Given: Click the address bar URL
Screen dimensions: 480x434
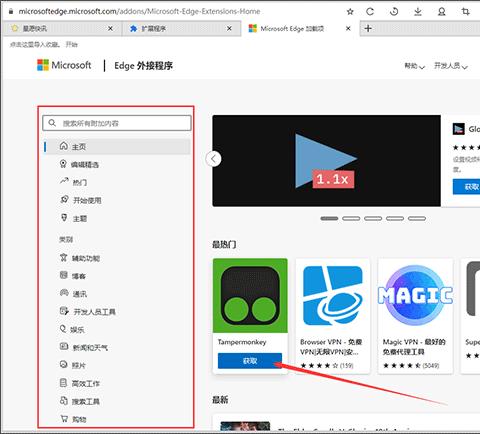Looking at the screenshot, I should (x=139, y=12).
